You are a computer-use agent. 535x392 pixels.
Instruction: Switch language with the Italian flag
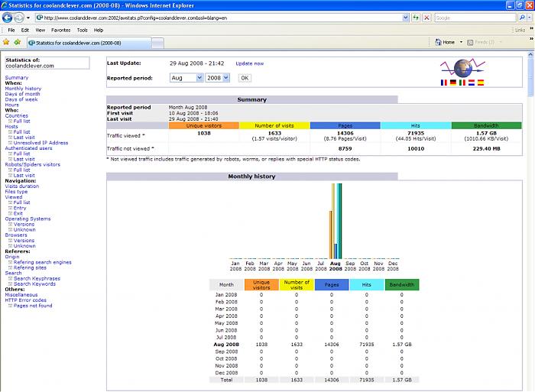tap(462, 82)
